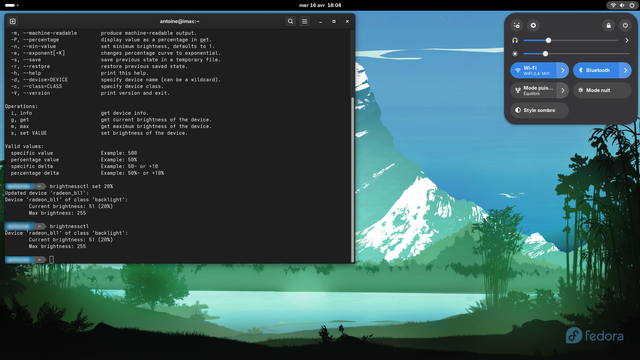Click speaker indicator in top bar
This screenshot has height=360, width=640.
click(x=622, y=5)
